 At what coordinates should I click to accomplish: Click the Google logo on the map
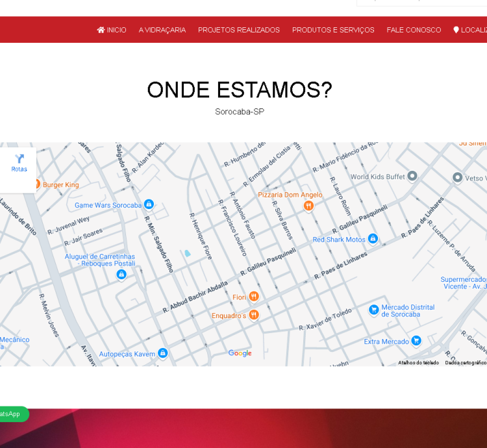(240, 353)
